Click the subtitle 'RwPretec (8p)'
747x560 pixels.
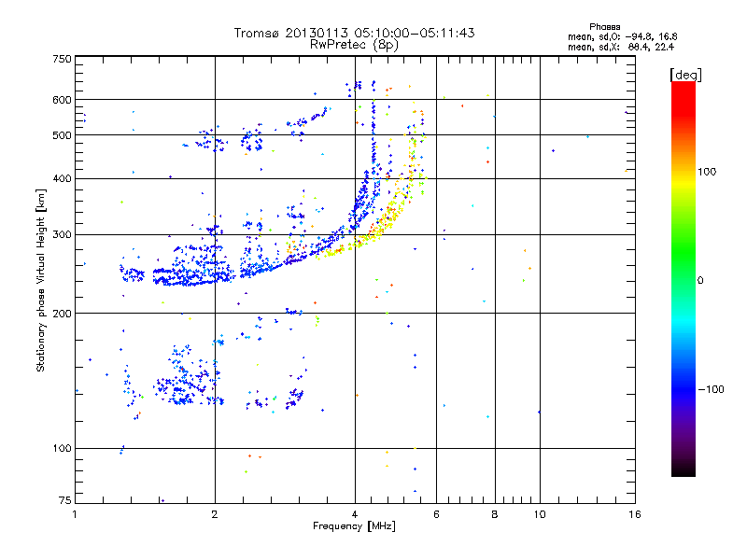354,45
